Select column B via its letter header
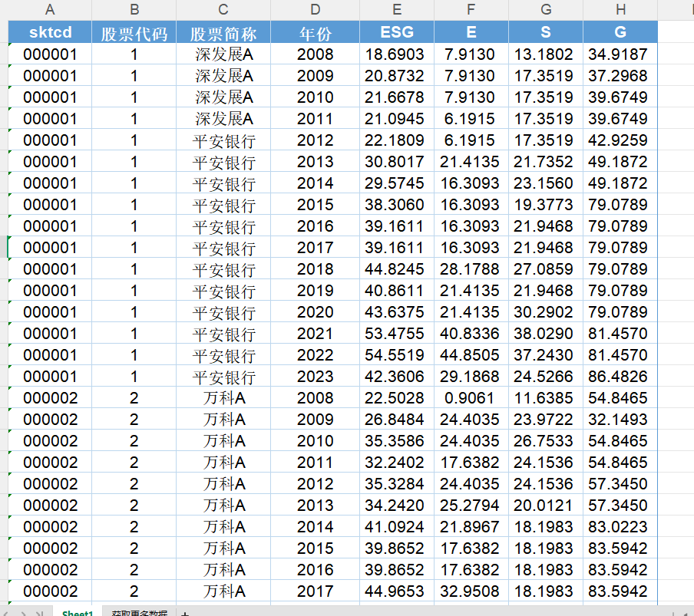 coord(134,10)
